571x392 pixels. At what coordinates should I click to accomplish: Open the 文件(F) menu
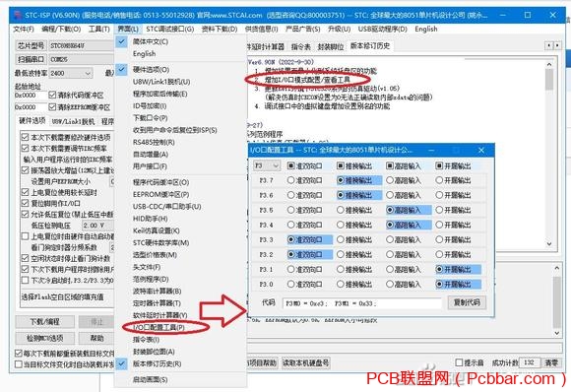point(24,30)
